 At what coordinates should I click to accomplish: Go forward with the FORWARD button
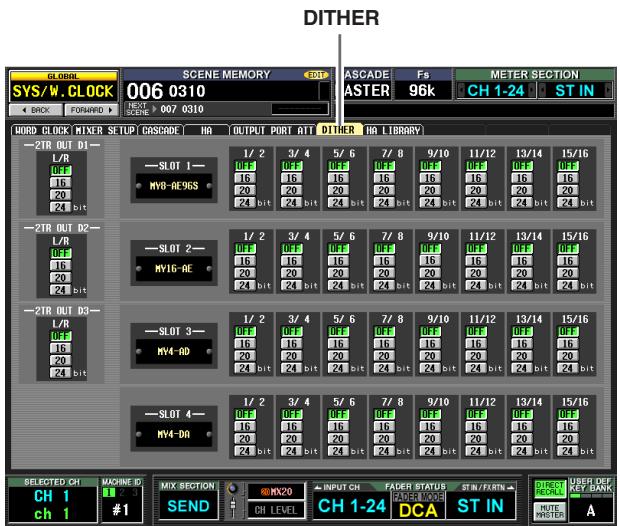tap(92, 110)
